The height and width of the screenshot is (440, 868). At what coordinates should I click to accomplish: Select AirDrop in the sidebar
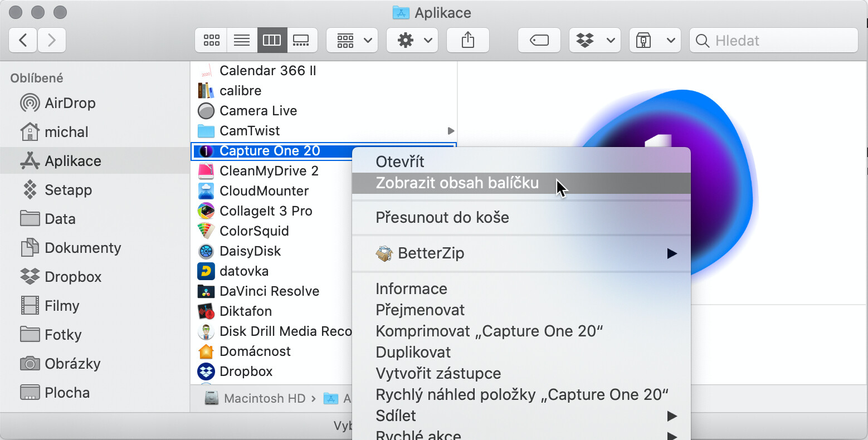coord(95,103)
